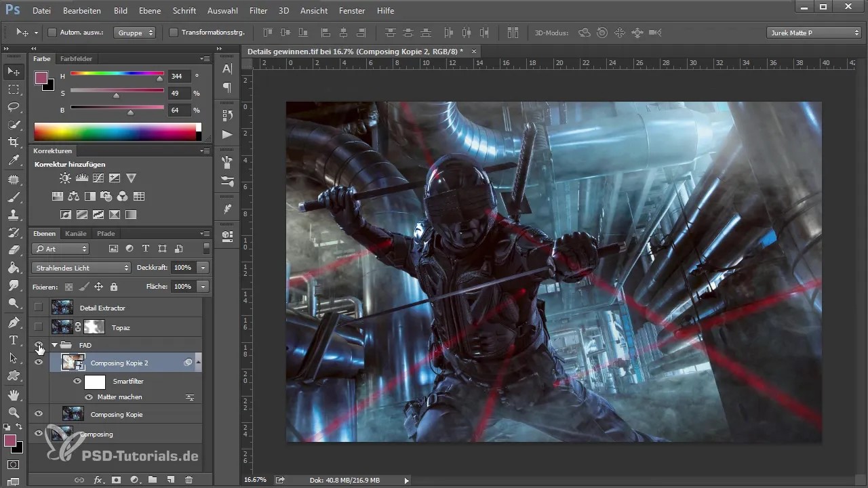Image resolution: width=868 pixels, height=488 pixels.
Task: Show the Detail Extractor layer
Action: 39,308
